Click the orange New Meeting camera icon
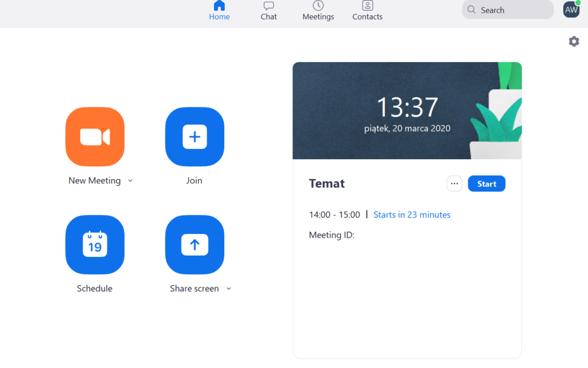This screenshot has width=588, height=368. point(95,137)
